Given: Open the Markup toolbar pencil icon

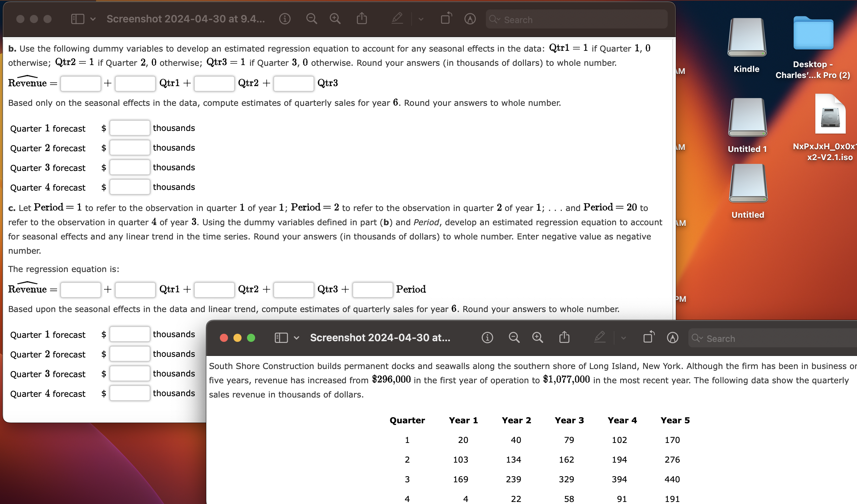Looking at the screenshot, I should [397, 19].
